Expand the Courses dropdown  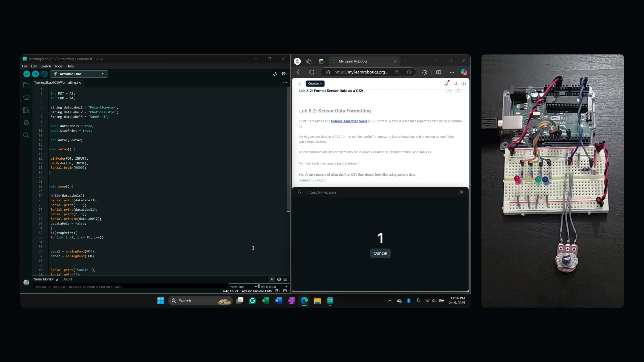point(315,84)
